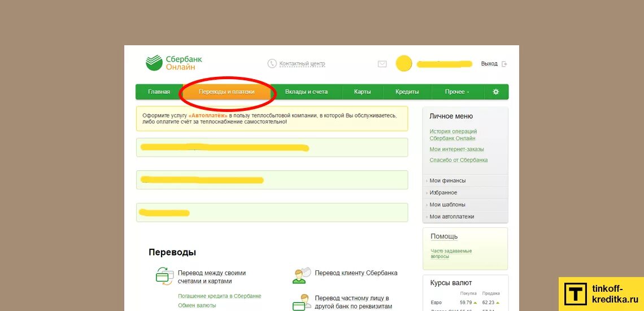
Task: Click the Выход logout link
Action: click(489, 64)
